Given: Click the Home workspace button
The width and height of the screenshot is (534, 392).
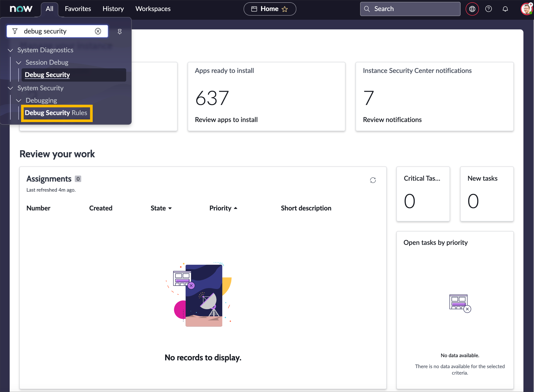Looking at the screenshot, I should [x=270, y=9].
